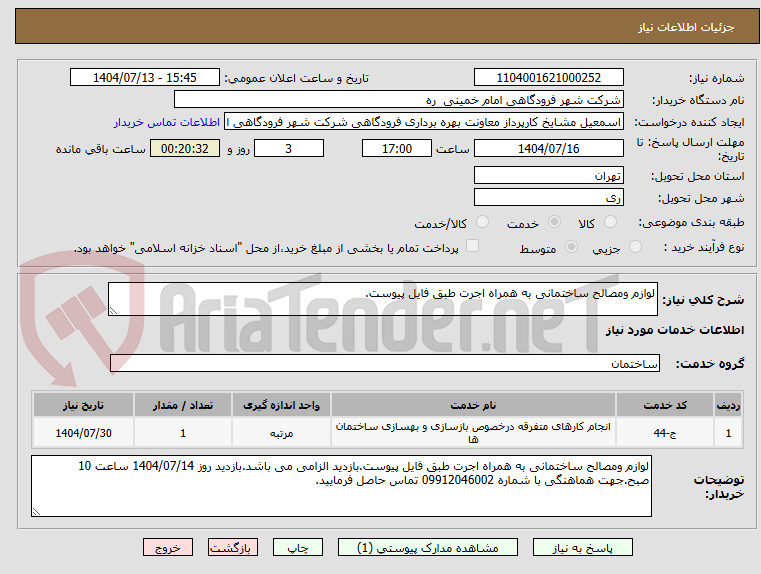Click the resize handle of buyer notes textarea
This screenshot has width=761, height=574.
(36, 511)
